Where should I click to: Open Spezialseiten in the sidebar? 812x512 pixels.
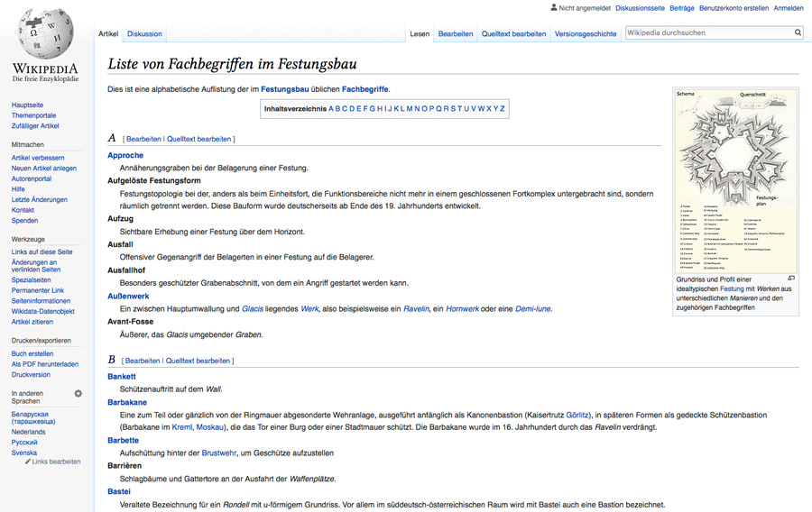31,279
